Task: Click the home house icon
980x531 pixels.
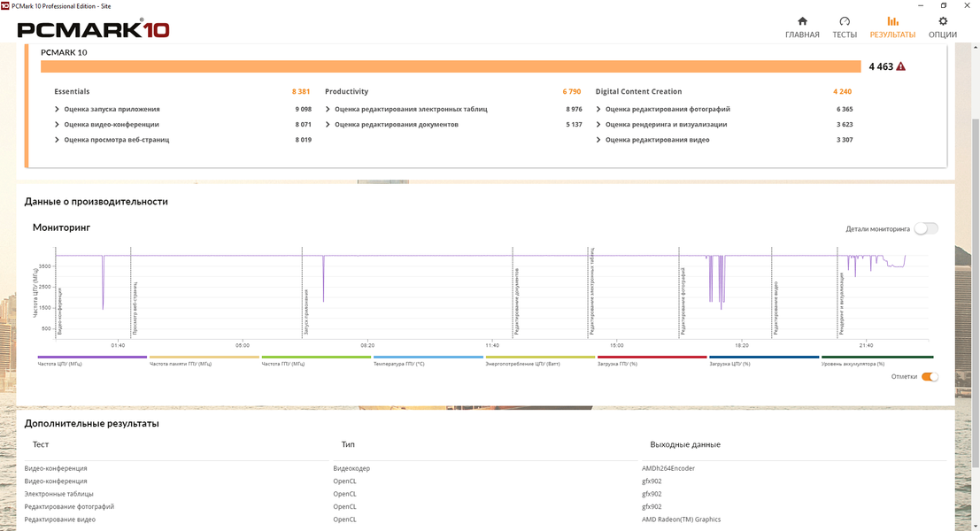Action: [x=802, y=21]
